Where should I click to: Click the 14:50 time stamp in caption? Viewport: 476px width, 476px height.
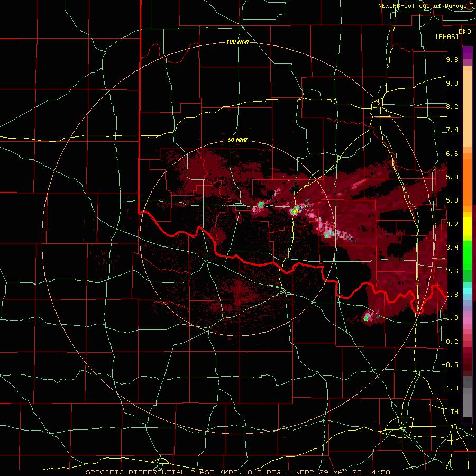380,472
